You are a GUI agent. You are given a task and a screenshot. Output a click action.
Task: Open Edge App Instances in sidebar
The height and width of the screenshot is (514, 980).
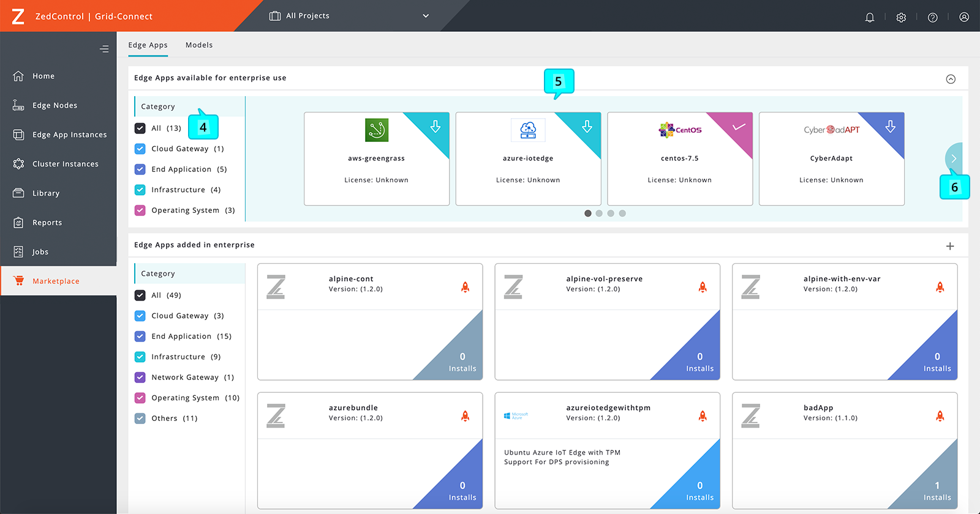tap(58, 135)
